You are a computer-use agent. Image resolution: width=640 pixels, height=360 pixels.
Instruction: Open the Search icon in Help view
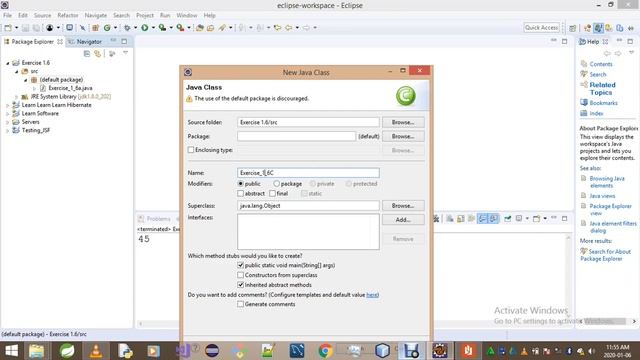click(584, 74)
